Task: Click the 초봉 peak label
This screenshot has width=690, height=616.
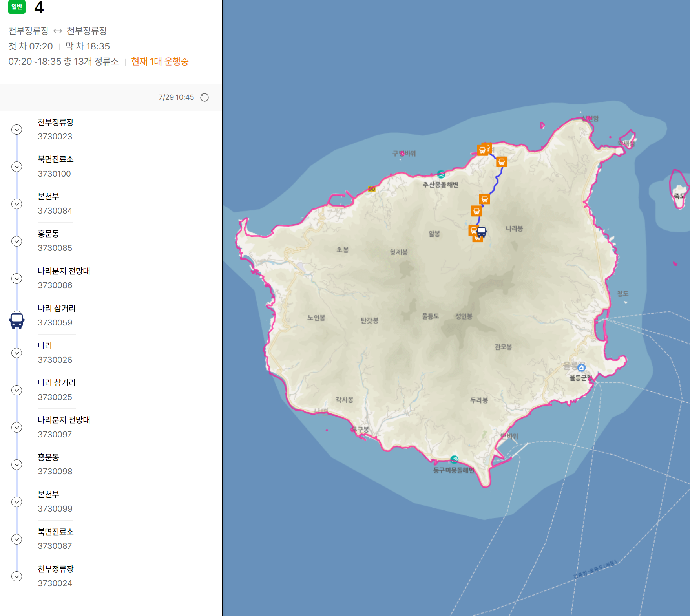Action: pyautogui.click(x=343, y=250)
